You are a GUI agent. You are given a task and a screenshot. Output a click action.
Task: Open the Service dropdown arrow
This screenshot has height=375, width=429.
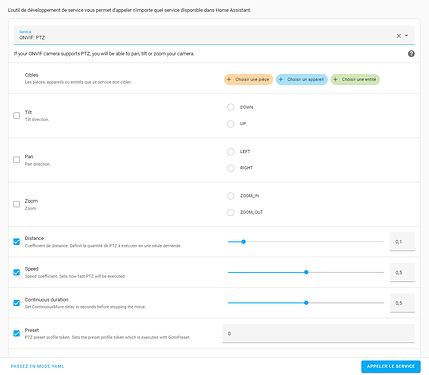(406, 35)
